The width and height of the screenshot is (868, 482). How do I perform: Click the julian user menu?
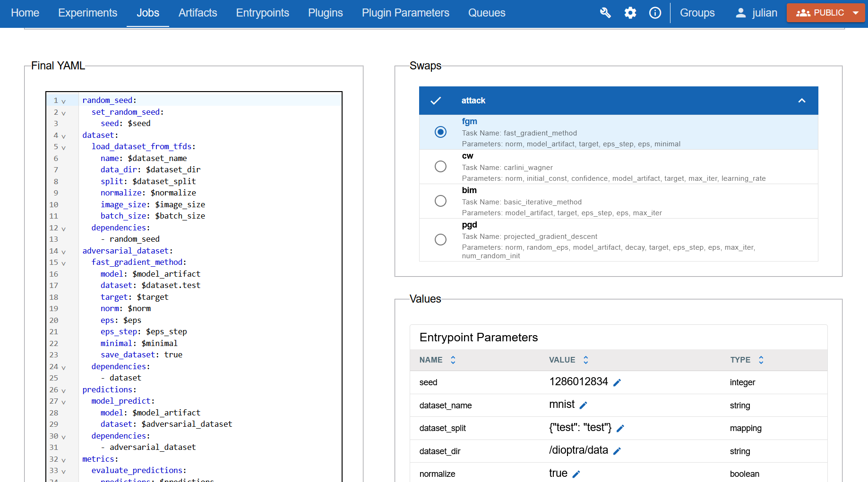756,13
